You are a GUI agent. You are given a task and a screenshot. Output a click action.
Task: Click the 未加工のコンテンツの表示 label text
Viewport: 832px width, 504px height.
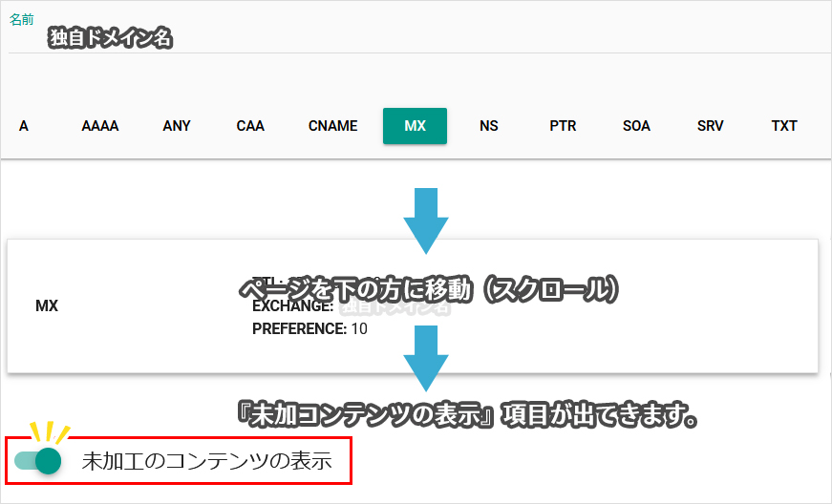(x=206, y=461)
